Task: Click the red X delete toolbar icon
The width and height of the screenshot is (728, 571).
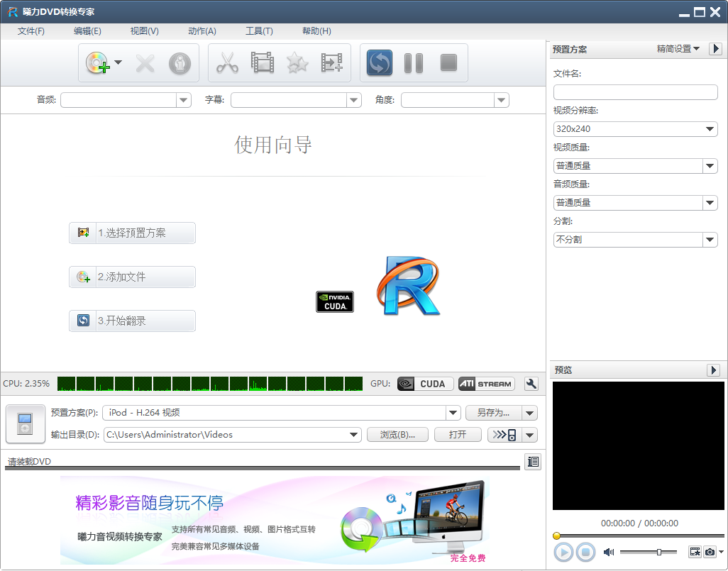Action: (x=145, y=63)
